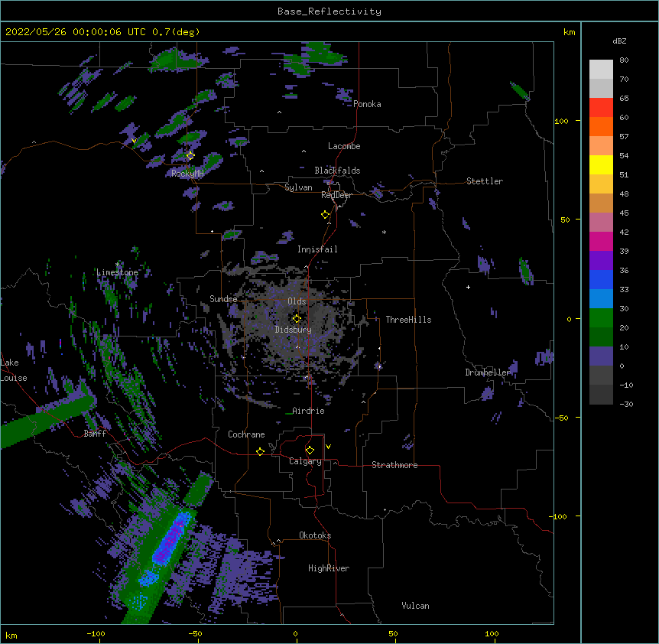Click the y-axis 100 km tick label
The image size is (659, 644).
tap(561, 121)
